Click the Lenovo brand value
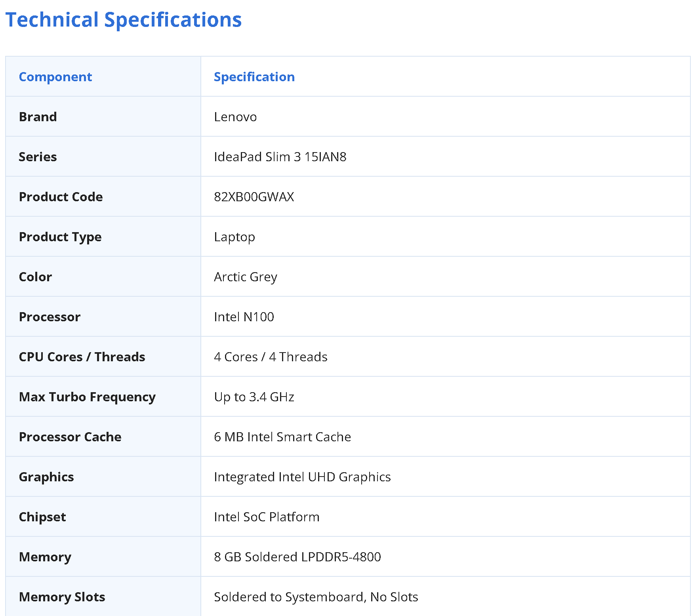The height and width of the screenshot is (616, 692). (x=235, y=117)
